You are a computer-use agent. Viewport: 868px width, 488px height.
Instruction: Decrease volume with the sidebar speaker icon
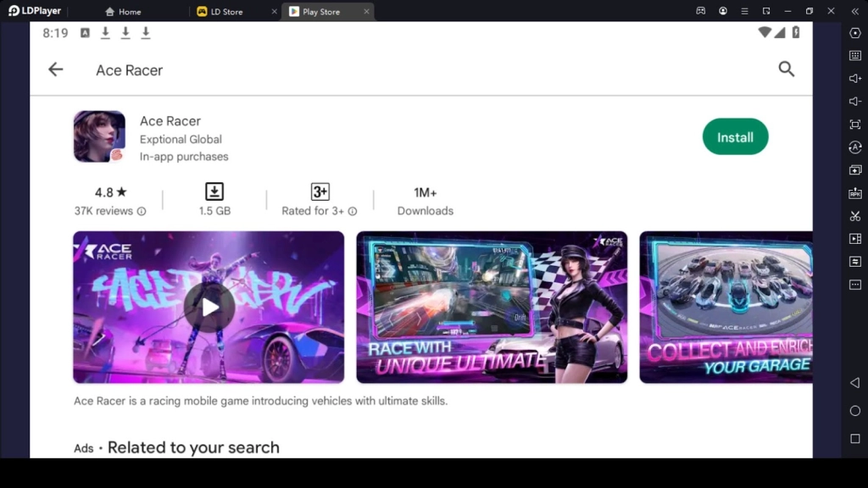tap(855, 102)
